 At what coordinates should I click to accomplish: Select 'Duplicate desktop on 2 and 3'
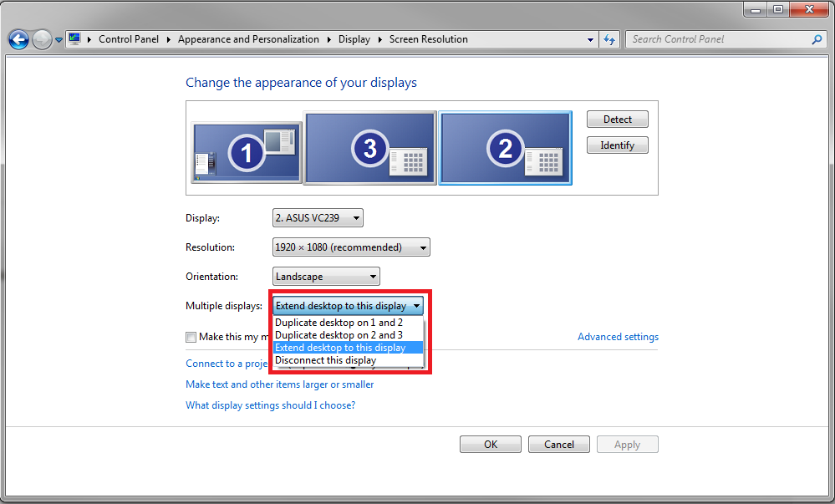pyautogui.click(x=339, y=335)
